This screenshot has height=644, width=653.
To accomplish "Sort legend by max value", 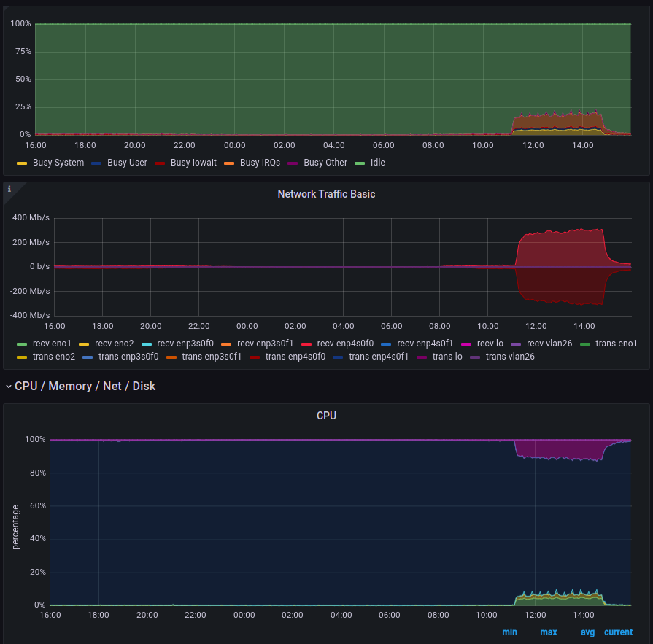I will (549, 632).
